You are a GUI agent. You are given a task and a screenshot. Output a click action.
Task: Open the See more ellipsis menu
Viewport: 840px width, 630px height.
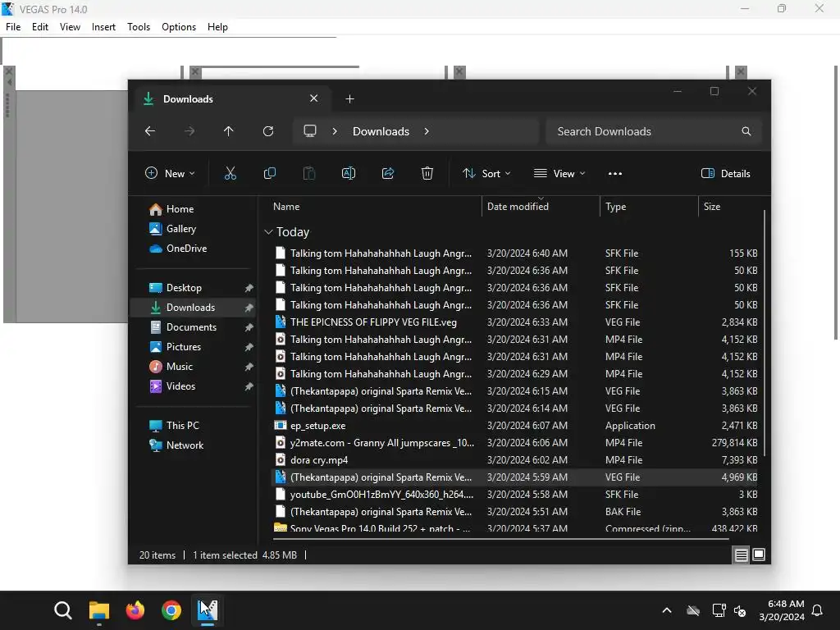click(615, 174)
